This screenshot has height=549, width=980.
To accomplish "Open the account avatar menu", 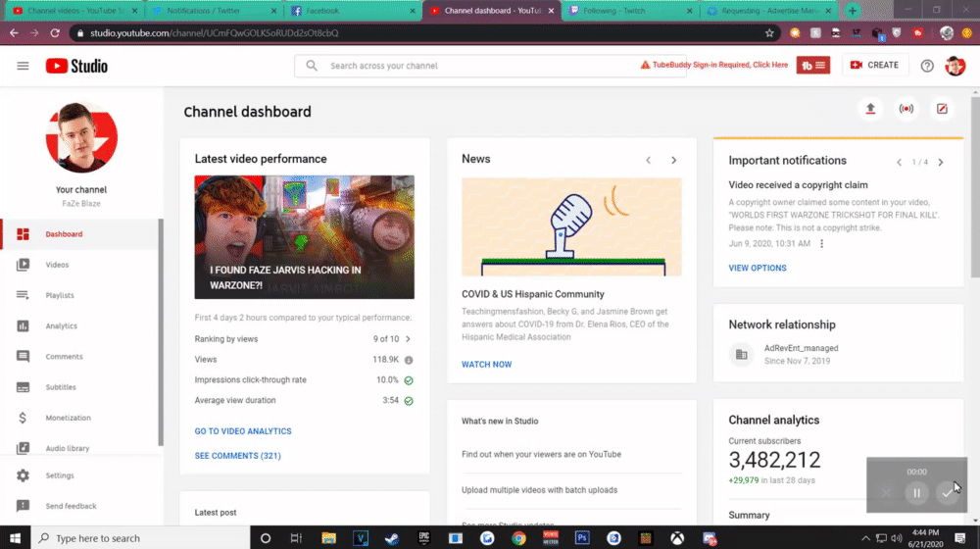I will tap(955, 66).
